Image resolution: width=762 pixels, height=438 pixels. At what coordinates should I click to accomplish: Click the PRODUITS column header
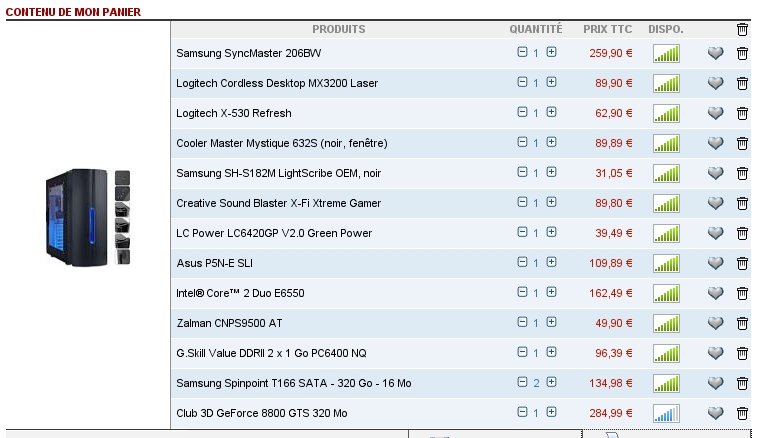pos(339,29)
